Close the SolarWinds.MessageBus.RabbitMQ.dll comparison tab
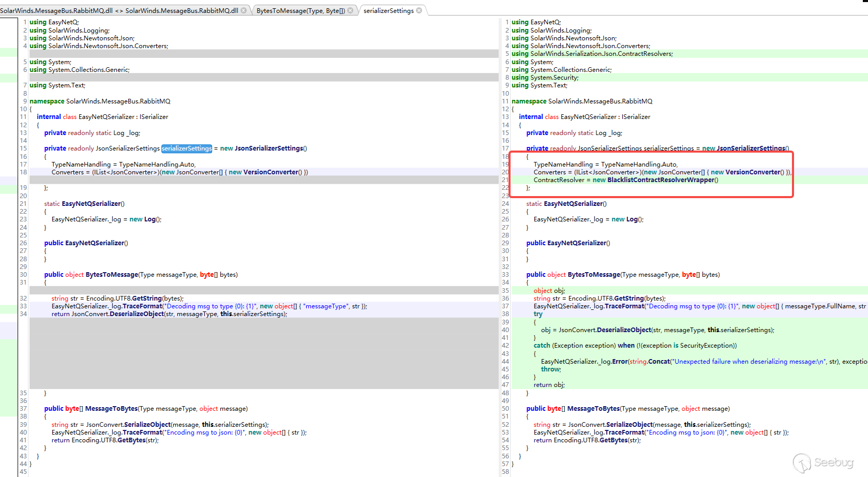 244,10
